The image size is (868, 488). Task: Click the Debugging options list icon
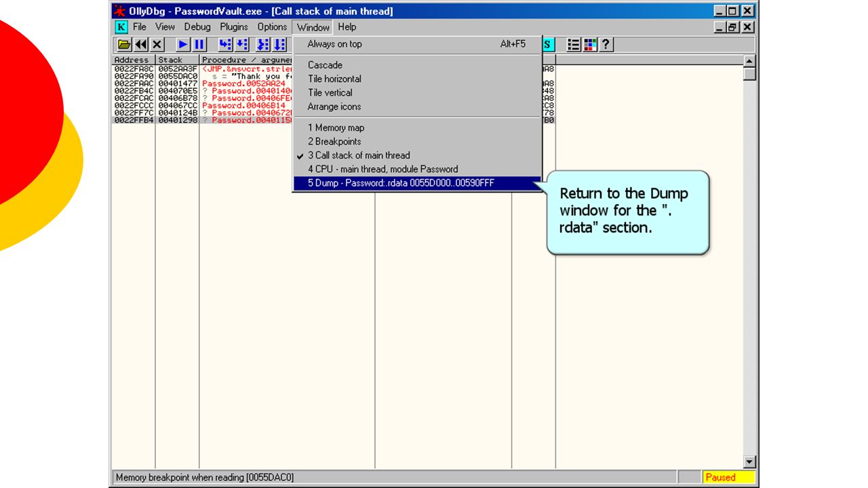click(x=574, y=45)
